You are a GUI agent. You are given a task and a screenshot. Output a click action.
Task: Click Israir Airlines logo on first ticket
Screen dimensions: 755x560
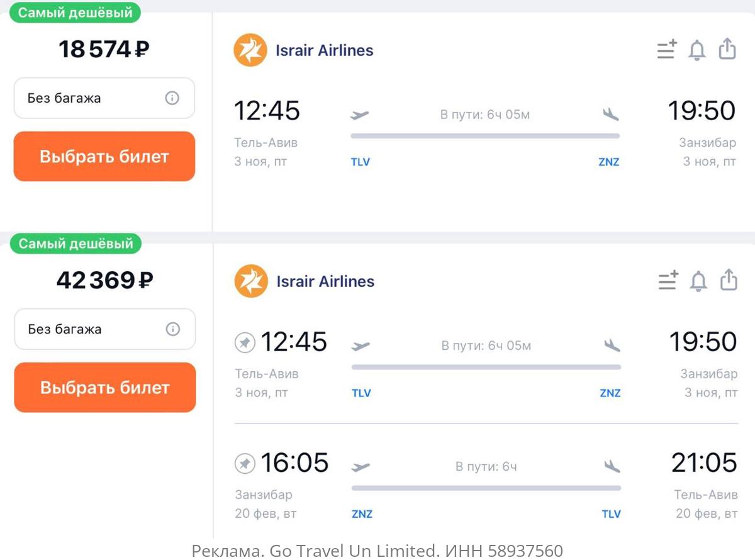click(x=250, y=50)
